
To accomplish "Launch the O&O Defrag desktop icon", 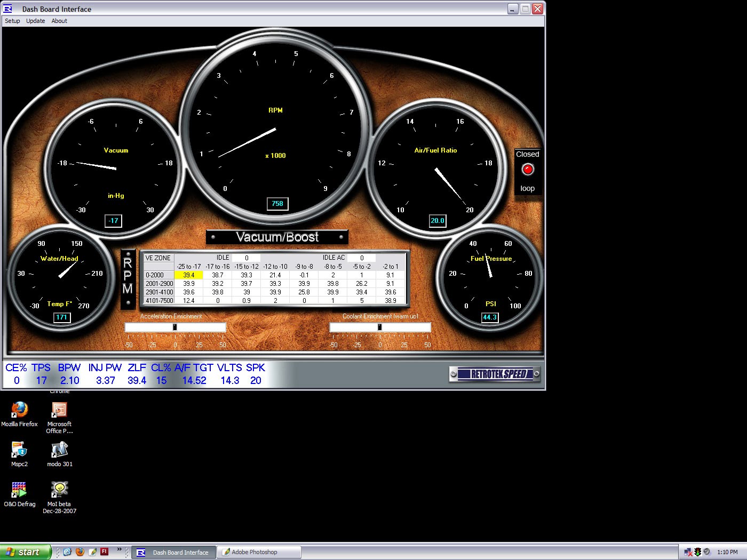I will (x=20, y=489).
